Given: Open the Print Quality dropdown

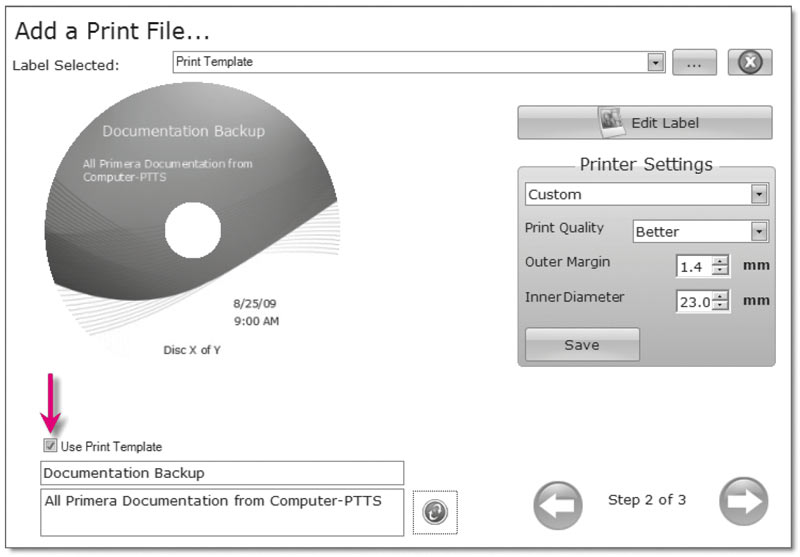Looking at the screenshot, I should coord(759,232).
